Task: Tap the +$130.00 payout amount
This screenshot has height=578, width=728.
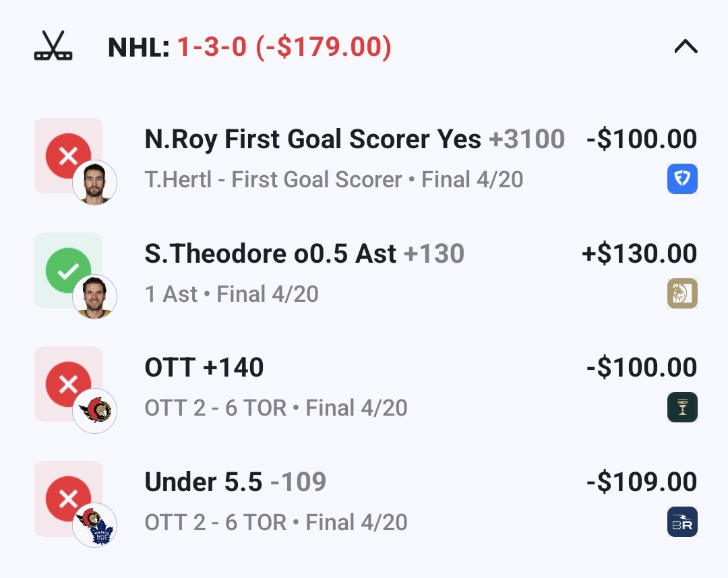Action: [639, 254]
